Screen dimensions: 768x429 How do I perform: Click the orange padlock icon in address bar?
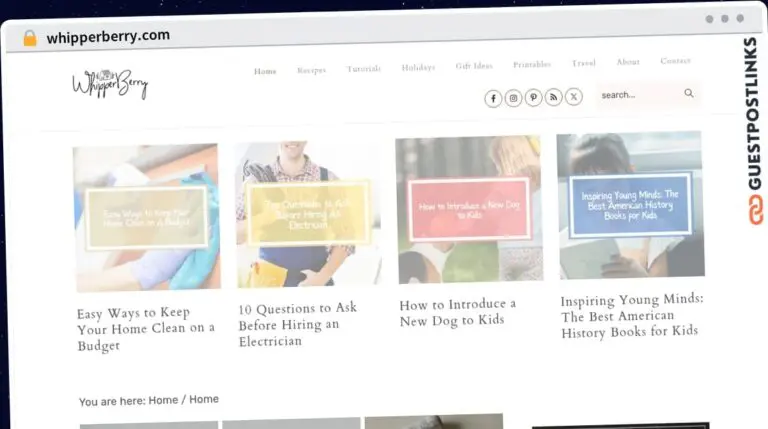(30, 38)
